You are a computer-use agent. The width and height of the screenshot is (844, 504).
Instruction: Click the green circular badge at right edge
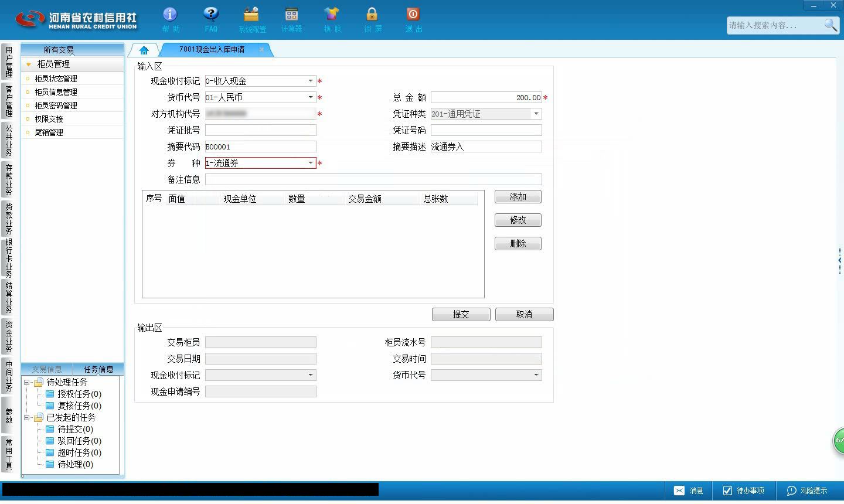[839, 441]
